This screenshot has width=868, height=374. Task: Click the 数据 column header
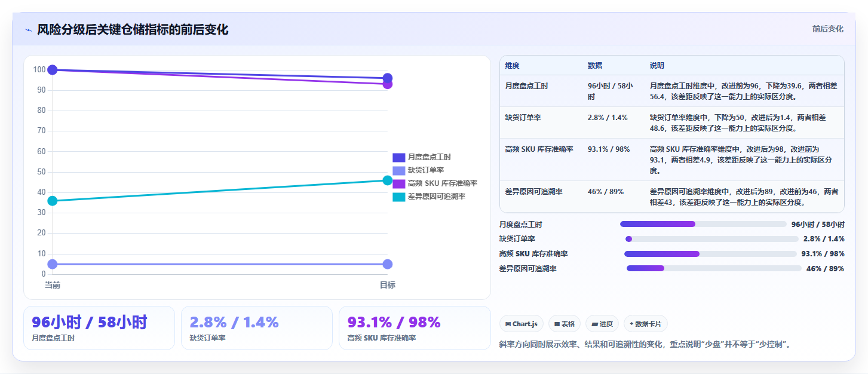(x=595, y=66)
